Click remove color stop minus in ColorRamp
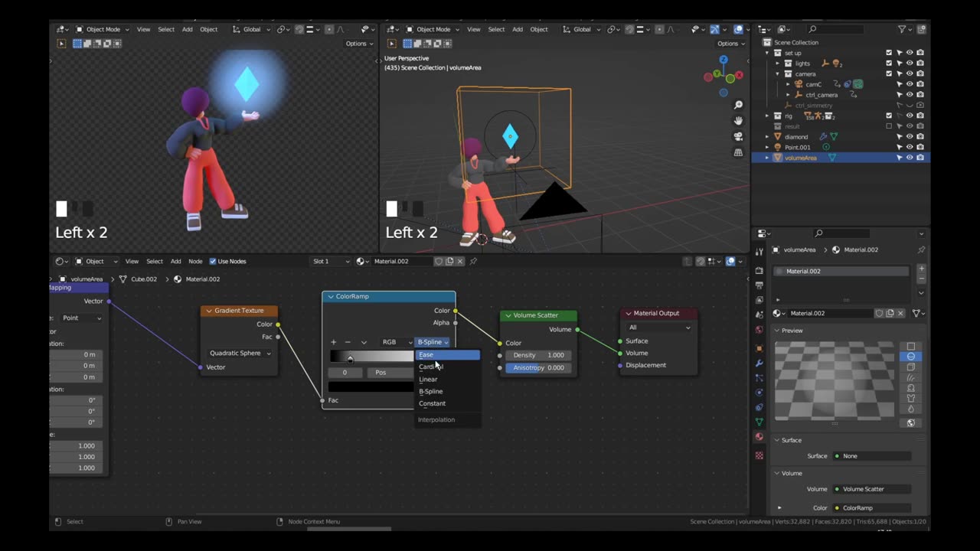 348,342
